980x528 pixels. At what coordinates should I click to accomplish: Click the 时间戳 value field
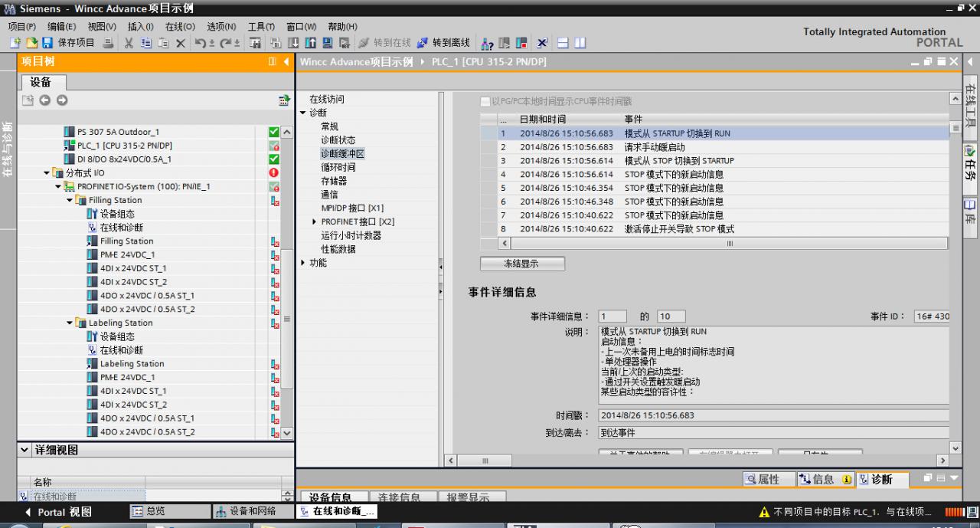(x=773, y=415)
